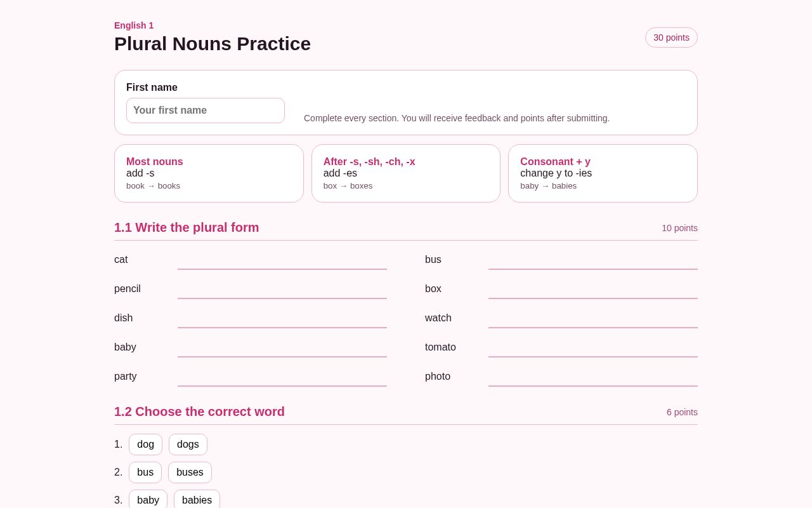The width and height of the screenshot is (812, 508).
Task: Focus the plural answer line for tomato
Action: coord(593,347)
